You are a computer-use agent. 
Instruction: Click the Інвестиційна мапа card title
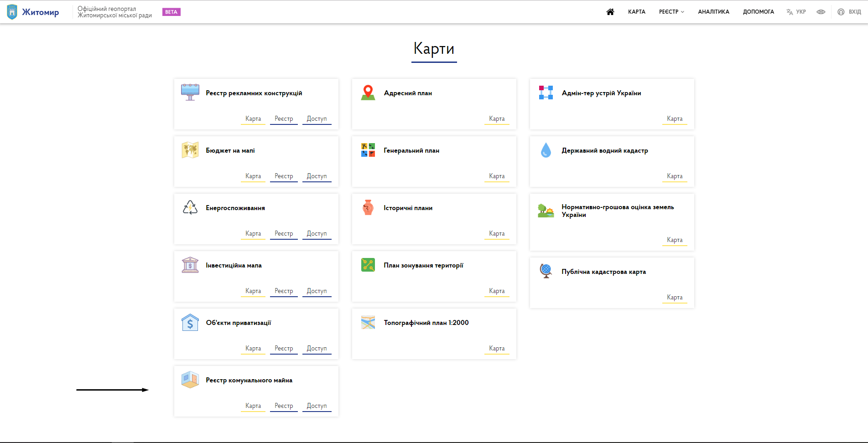[234, 265]
